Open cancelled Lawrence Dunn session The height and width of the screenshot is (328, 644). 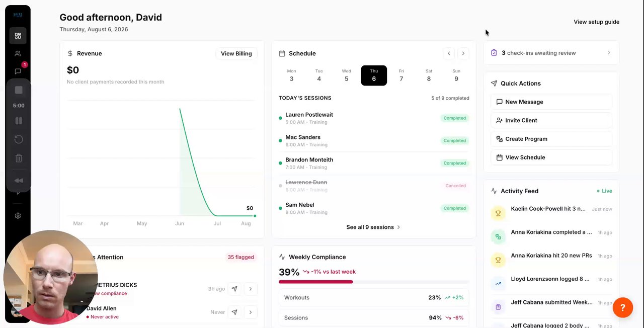click(374, 186)
